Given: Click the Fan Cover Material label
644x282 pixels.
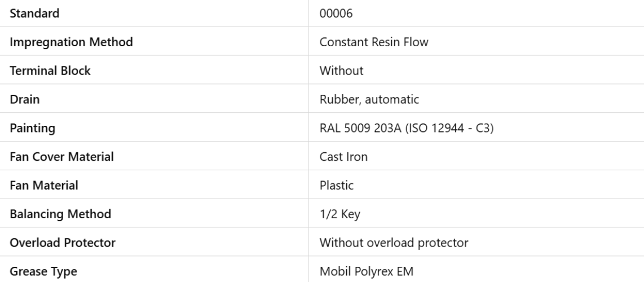Looking at the screenshot, I should point(59,156).
